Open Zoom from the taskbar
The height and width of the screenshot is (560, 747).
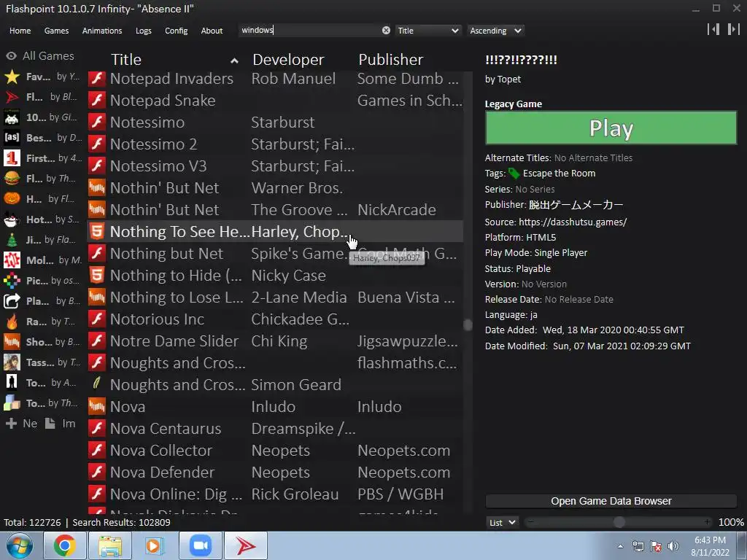(201, 545)
